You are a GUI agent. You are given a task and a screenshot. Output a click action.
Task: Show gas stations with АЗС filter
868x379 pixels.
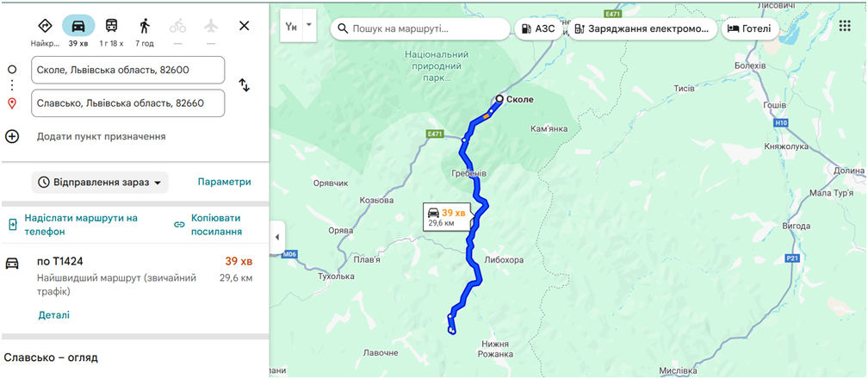click(538, 28)
